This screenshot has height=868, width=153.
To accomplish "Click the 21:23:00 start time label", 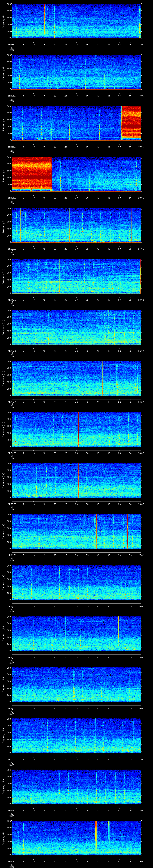I will point(12,402).
